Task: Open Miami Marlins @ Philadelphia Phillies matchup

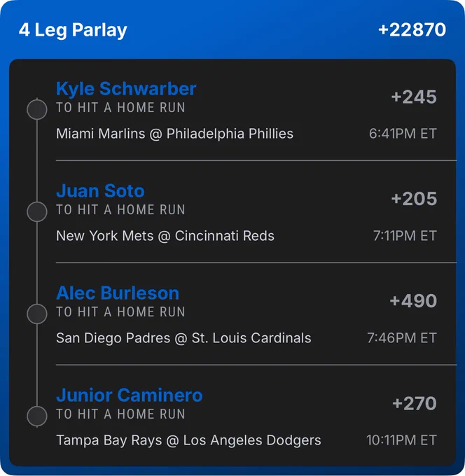Action: [x=174, y=134]
